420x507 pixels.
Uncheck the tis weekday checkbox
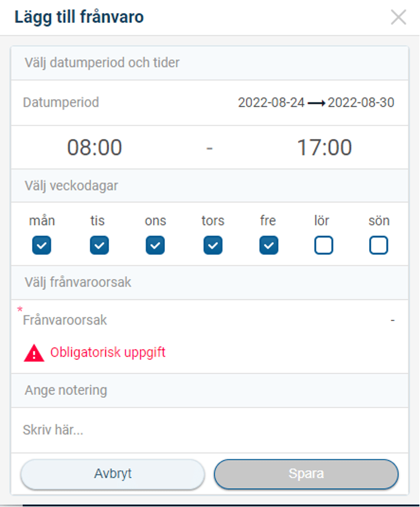[x=99, y=245]
